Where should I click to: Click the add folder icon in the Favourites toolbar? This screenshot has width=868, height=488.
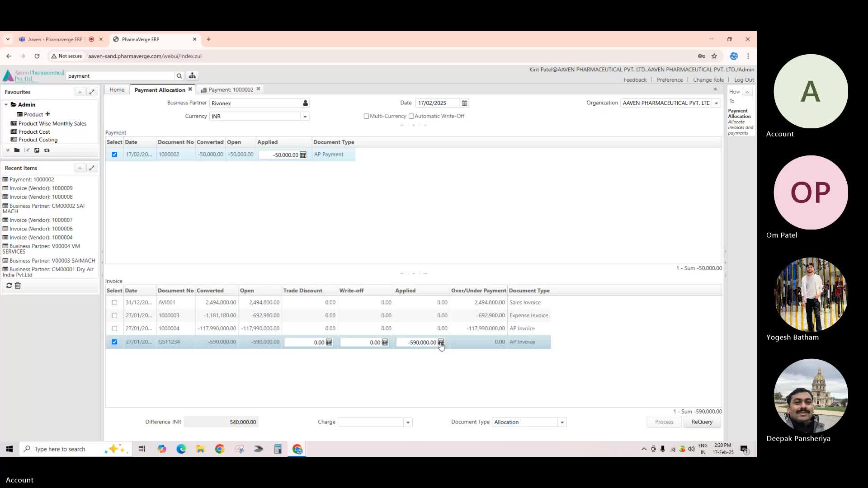tap(17, 150)
